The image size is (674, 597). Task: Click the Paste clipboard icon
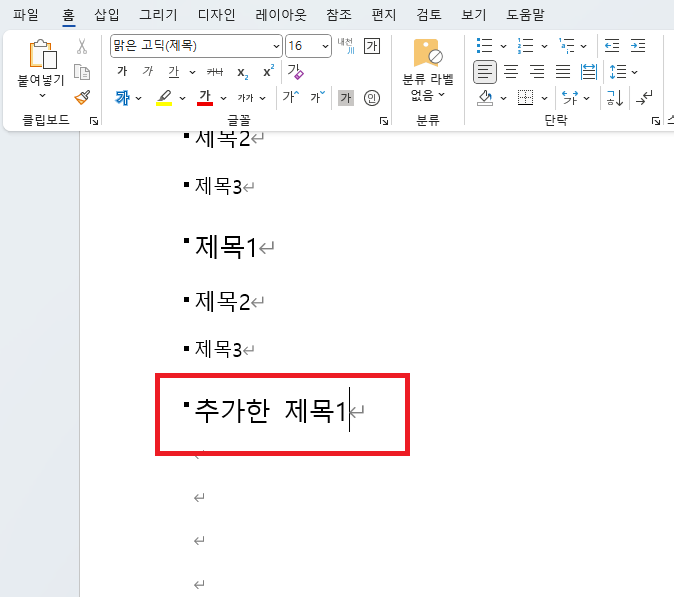43,54
